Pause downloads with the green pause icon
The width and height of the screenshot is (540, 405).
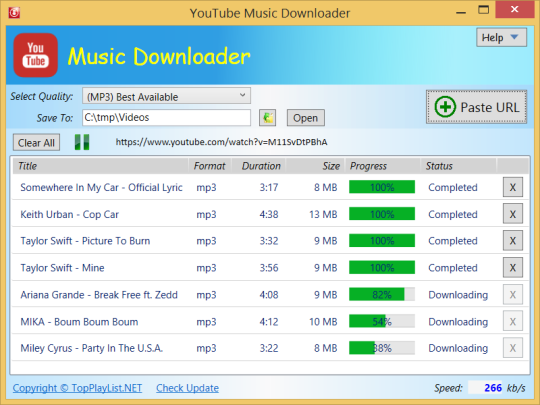[82, 142]
